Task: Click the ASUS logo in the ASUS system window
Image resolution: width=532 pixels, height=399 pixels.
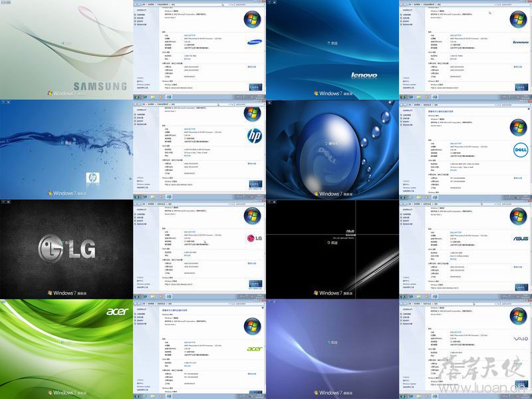Action: click(521, 239)
